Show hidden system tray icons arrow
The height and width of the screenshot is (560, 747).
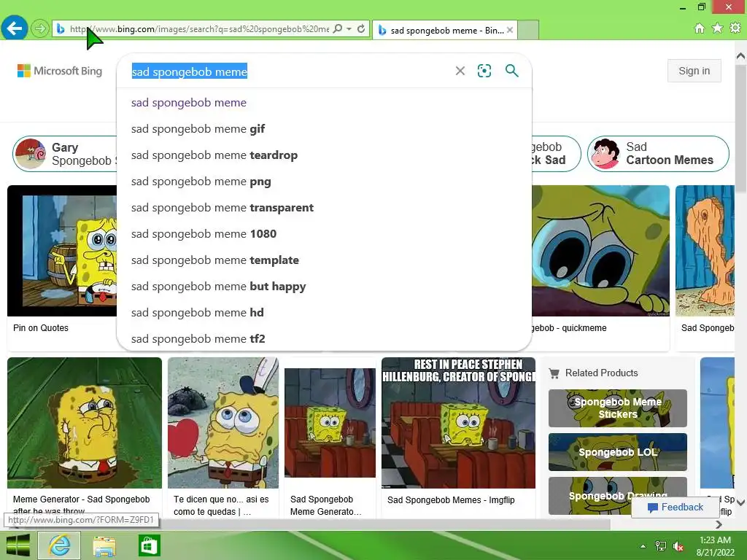643,546
